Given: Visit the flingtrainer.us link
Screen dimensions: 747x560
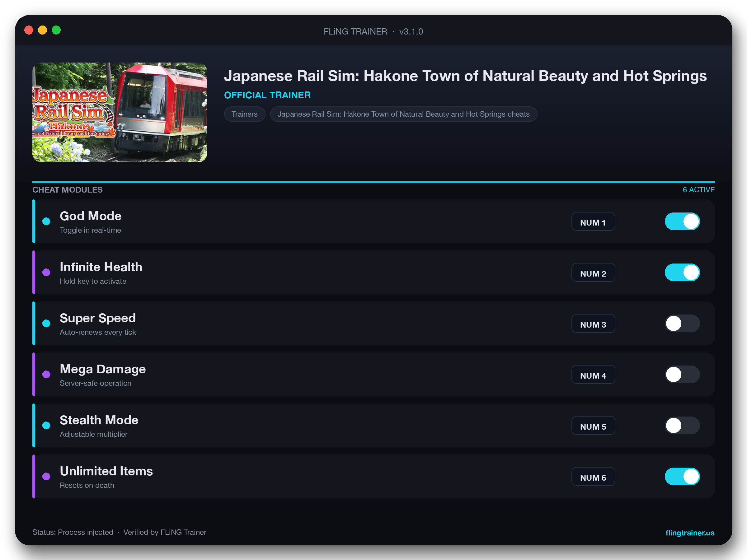Looking at the screenshot, I should point(690,533).
